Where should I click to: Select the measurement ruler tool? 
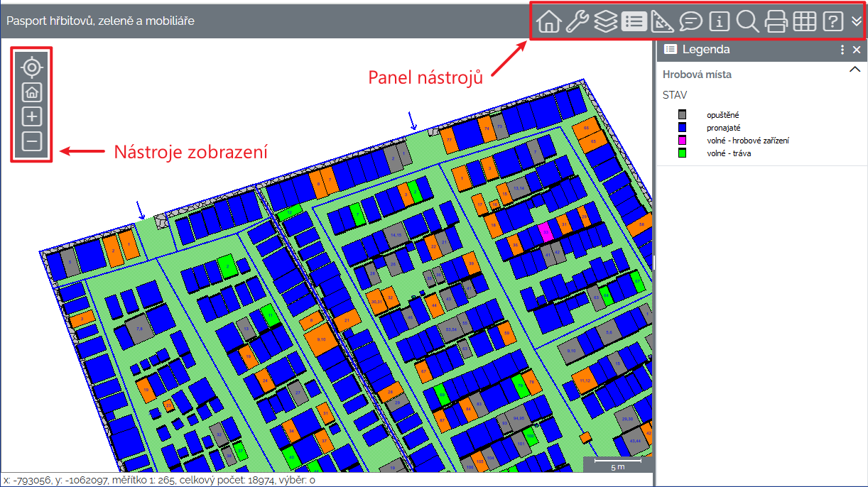click(662, 22)
